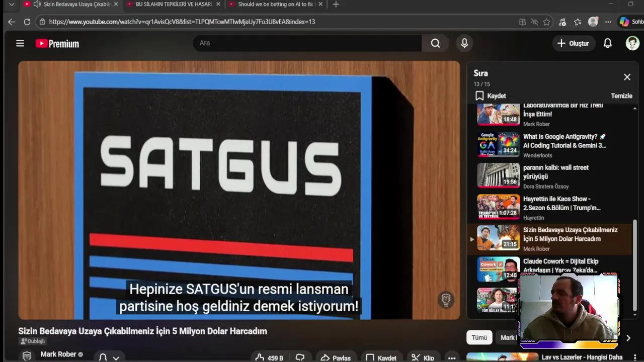Click Mark Rober logo overlay on video
644x362 pixels.
(446, 299)
